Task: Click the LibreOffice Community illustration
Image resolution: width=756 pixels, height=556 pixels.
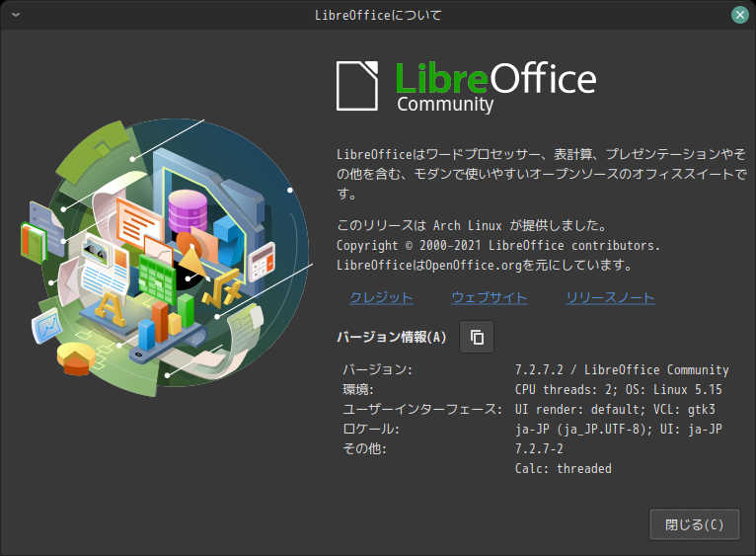Action: tap(167, 257)
